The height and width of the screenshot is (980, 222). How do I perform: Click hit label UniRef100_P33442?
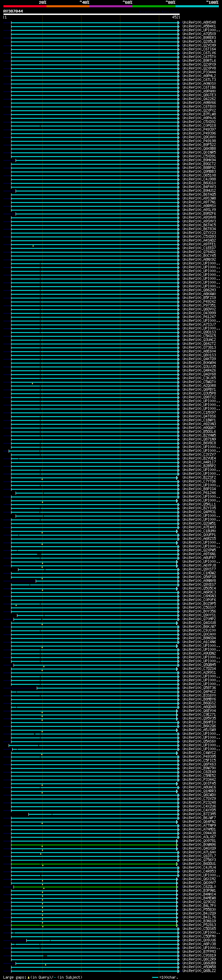[x=199, y=779]
